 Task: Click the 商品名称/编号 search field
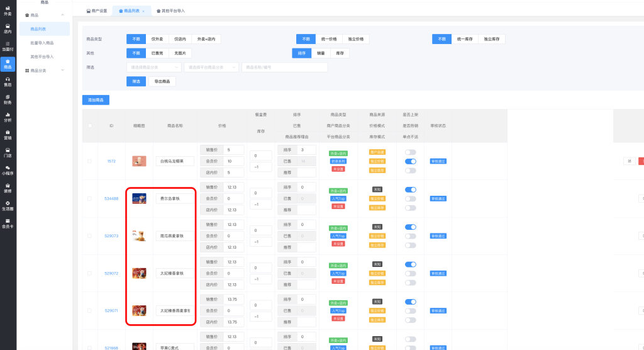pos(275,67)
